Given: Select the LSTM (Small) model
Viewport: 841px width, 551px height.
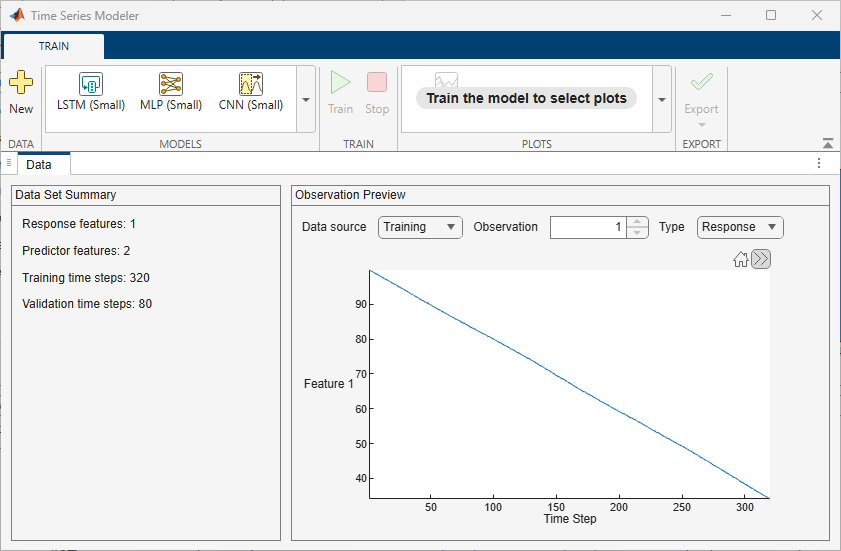Looking at the screenshot, I should (x=91, y=85).
